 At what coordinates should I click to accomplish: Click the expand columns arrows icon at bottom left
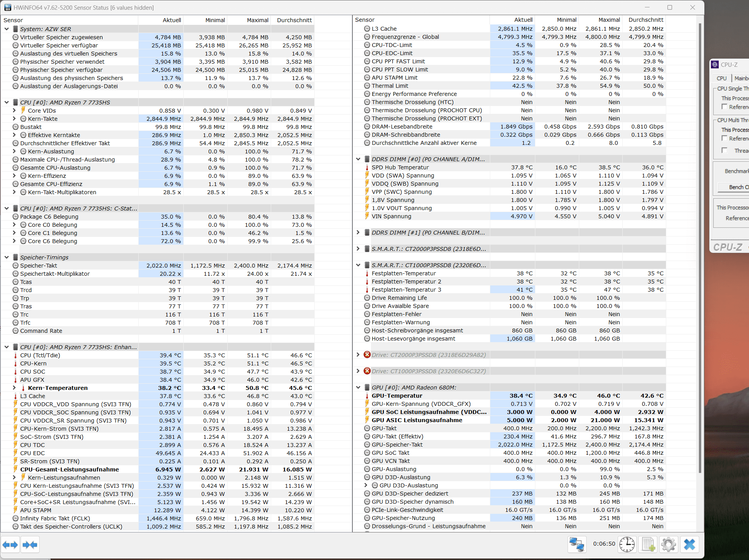click(x=10, y=545)
